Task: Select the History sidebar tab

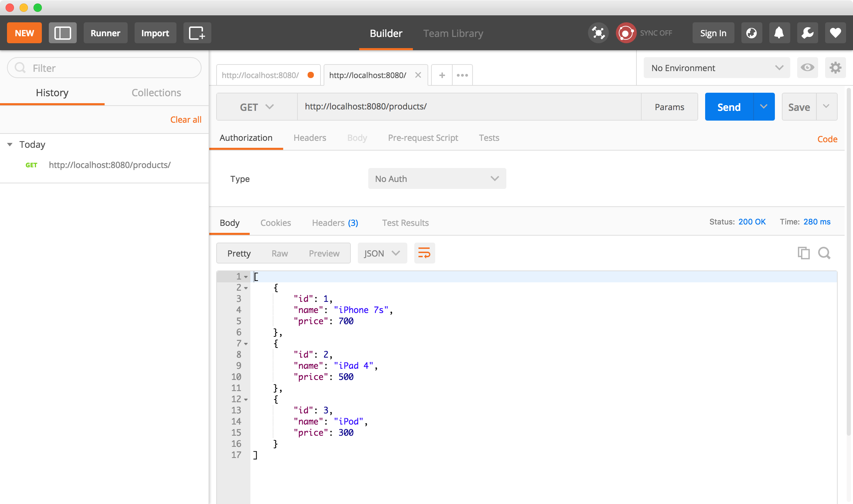Action: (52, 93)
